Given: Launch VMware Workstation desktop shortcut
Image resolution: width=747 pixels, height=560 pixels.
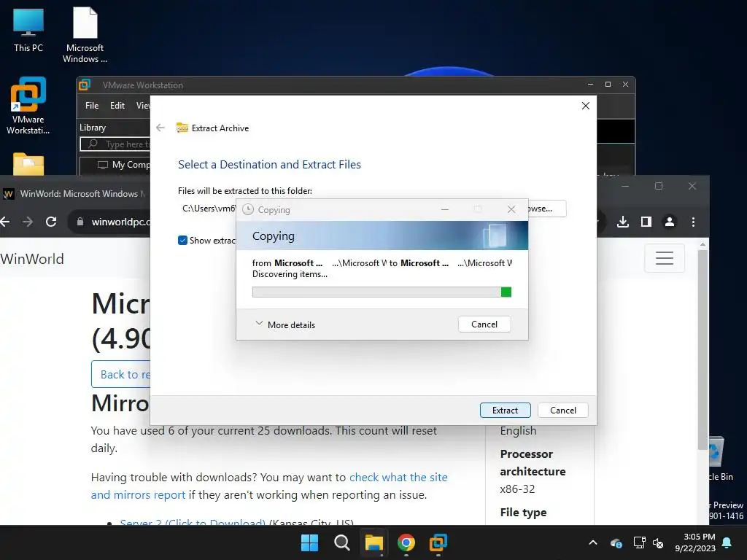Looking at the screenshot, I should [28, 106].
